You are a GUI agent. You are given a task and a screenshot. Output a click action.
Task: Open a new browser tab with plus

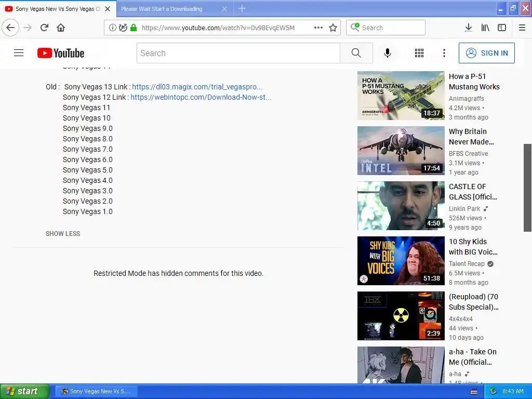[x=242, y=8]
